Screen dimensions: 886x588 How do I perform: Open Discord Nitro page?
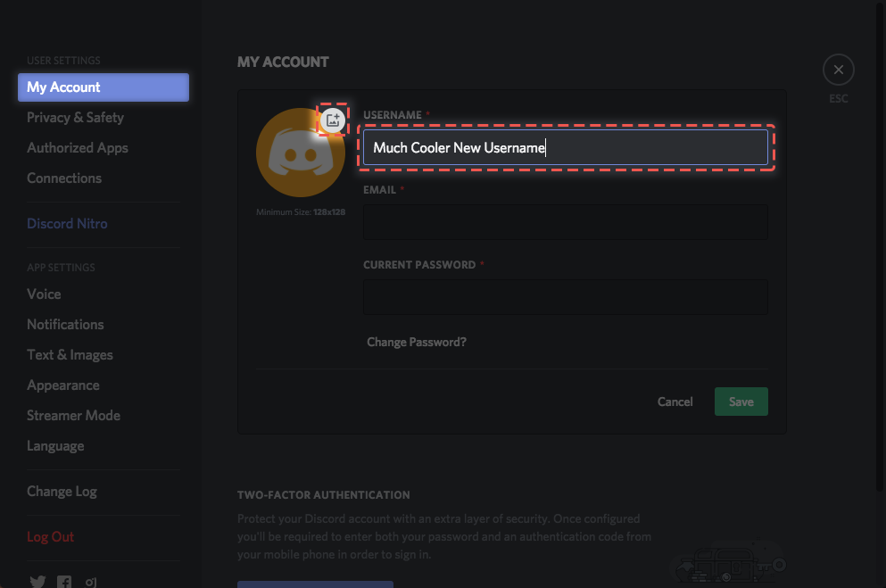[67, 224]
